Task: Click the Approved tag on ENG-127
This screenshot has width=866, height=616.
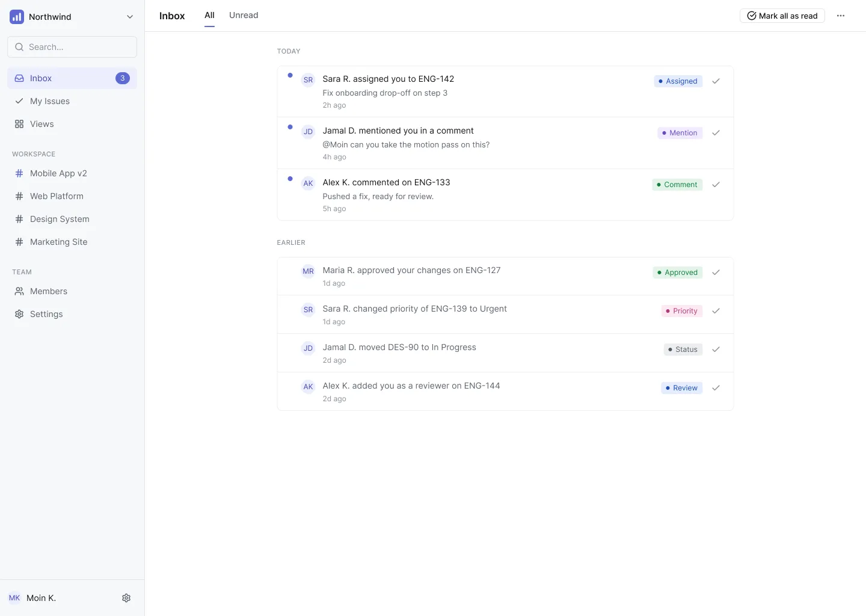Action: [x=678, y=273]
